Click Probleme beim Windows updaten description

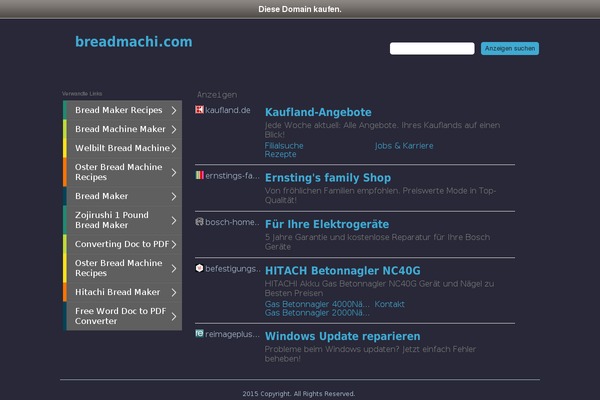click(x=370, y=354)
